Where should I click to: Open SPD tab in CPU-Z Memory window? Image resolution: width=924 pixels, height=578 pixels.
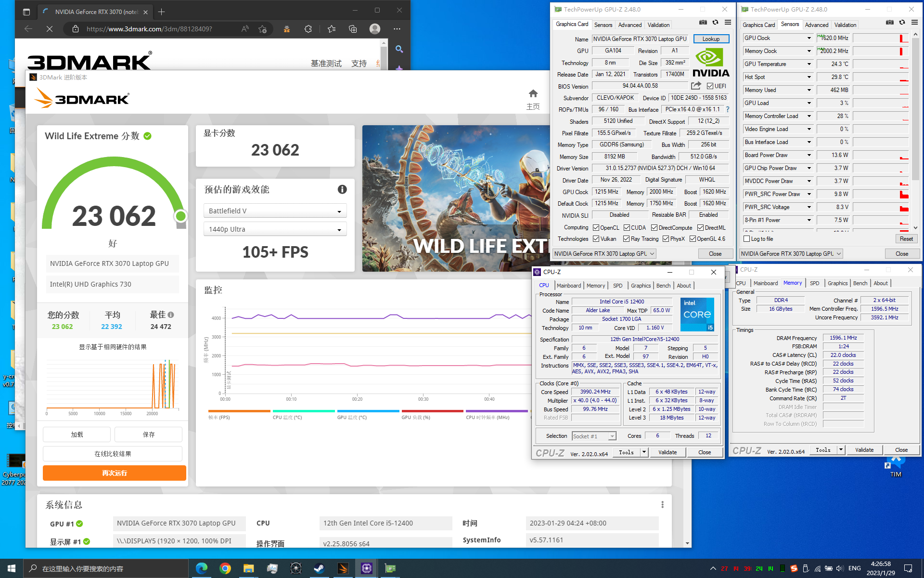coord(814,283)
